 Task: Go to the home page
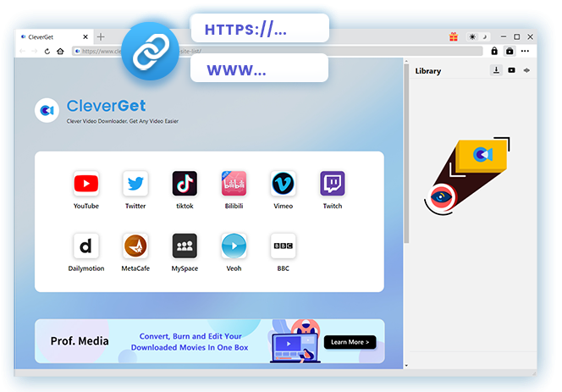pyautogui.click(x=60, y=52)
